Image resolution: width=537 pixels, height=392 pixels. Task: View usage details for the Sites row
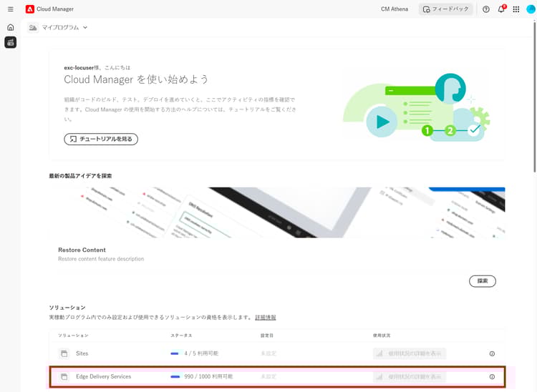tap(410, 353)
